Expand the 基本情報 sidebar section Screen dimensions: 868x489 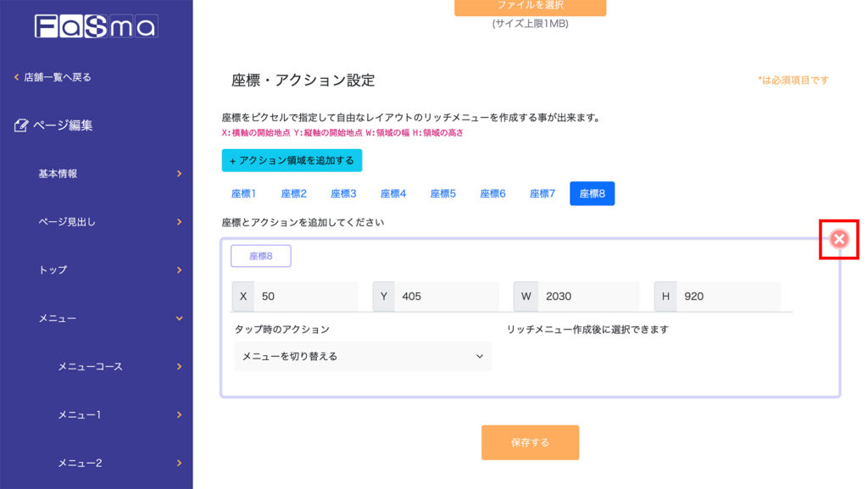(179, 174)
